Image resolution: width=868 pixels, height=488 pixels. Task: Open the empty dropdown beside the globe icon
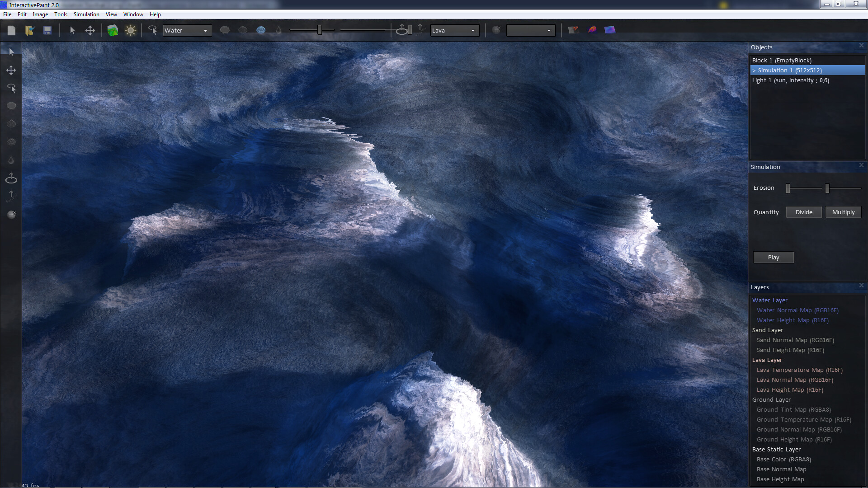coord(530,30)
